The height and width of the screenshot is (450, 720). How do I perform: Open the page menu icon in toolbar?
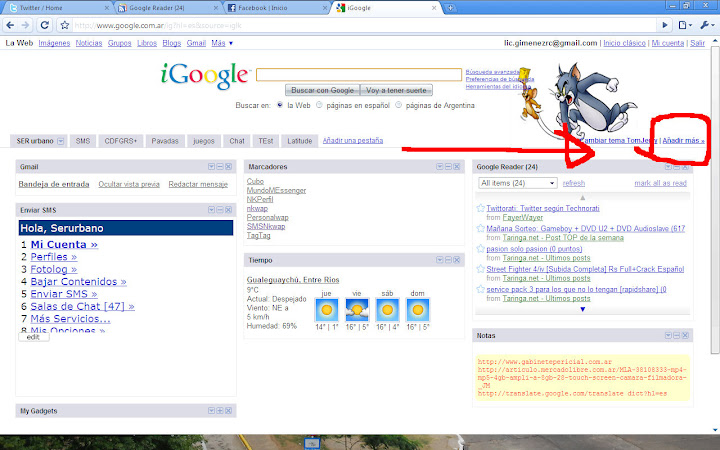685,25
